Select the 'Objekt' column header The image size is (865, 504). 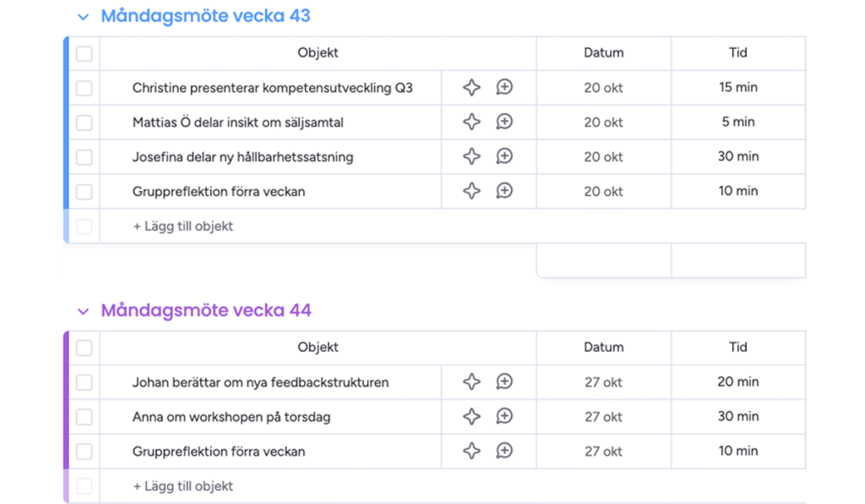317,52
